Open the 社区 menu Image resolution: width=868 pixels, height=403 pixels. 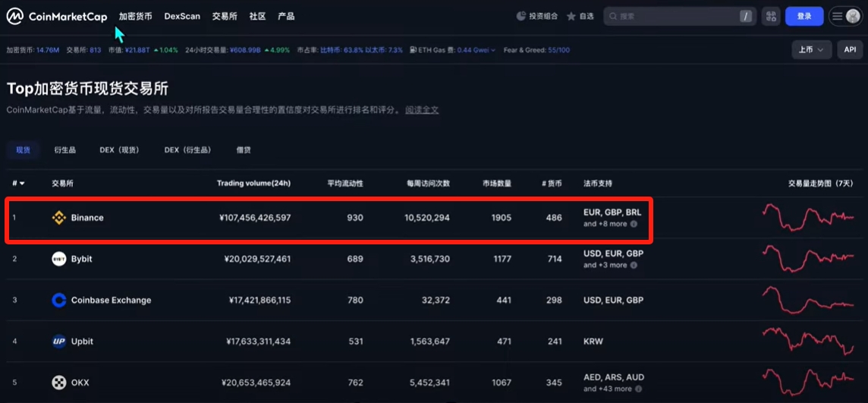tap(257, 17)
